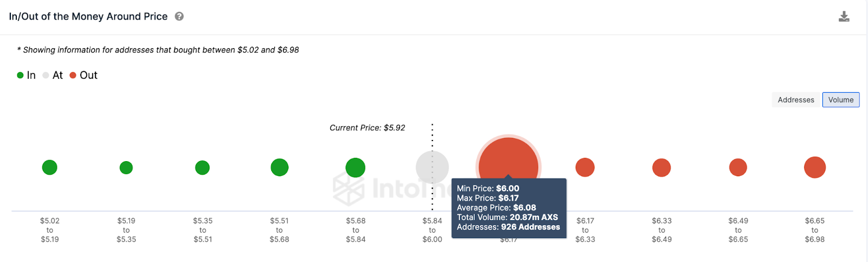Toggle the red Out legend item

point(84,75)
